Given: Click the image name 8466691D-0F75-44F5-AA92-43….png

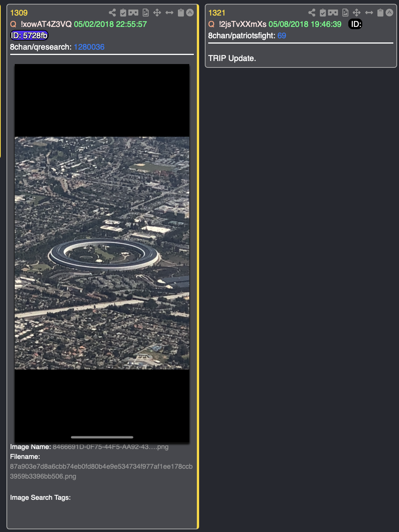Looking at the screenshot, I should (111, 447).
